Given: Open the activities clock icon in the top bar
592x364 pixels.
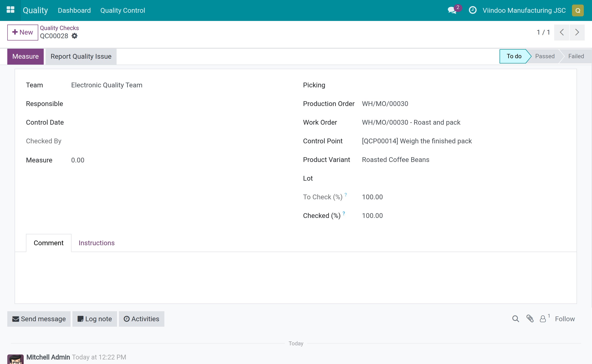Looking at the screenshot, I should pyautogui.click(x=472, y=10).
